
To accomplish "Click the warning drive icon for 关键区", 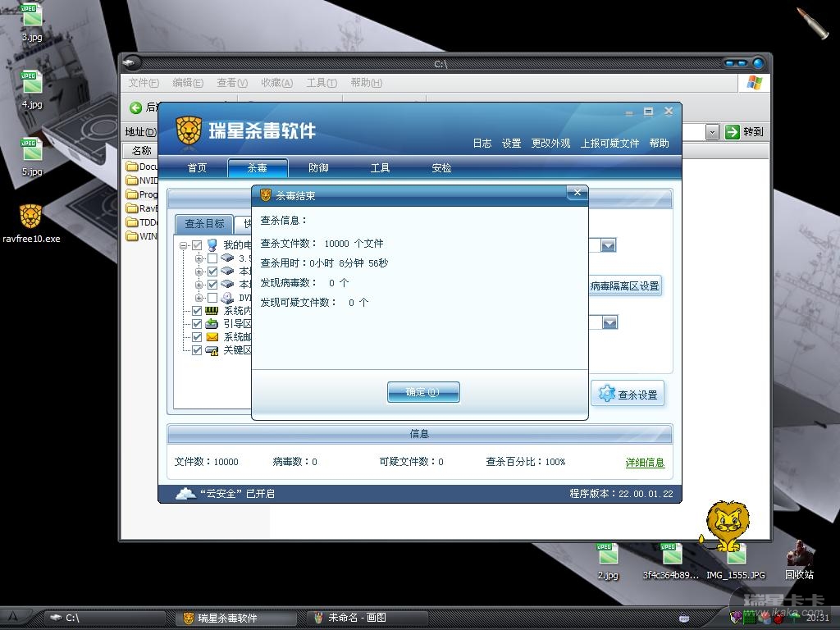I will point(212,350).
